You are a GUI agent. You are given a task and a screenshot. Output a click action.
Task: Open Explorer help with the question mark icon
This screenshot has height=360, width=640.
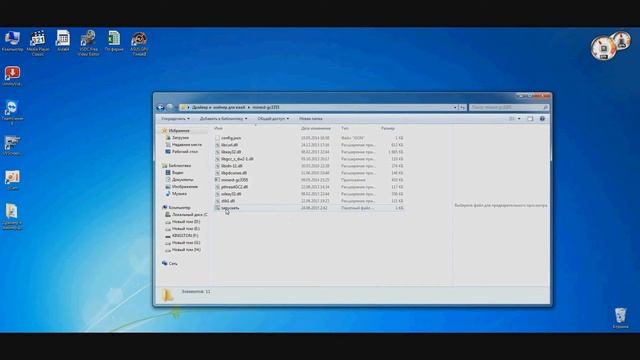coord(542,119)
